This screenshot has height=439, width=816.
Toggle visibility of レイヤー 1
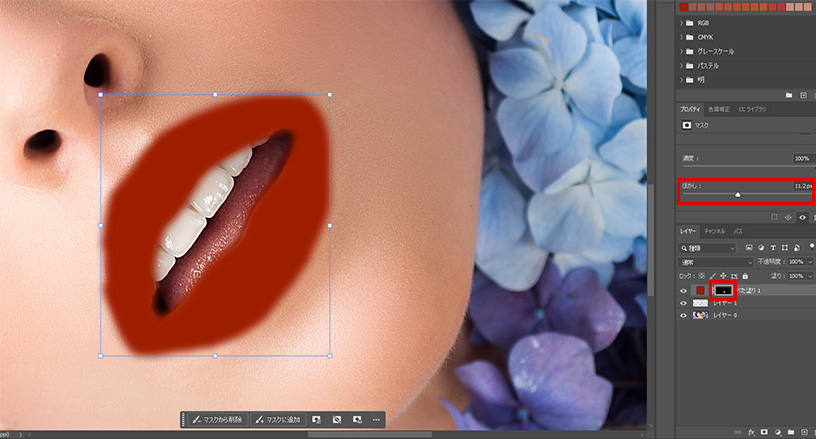pyautogui.click(x=684, y=302)
